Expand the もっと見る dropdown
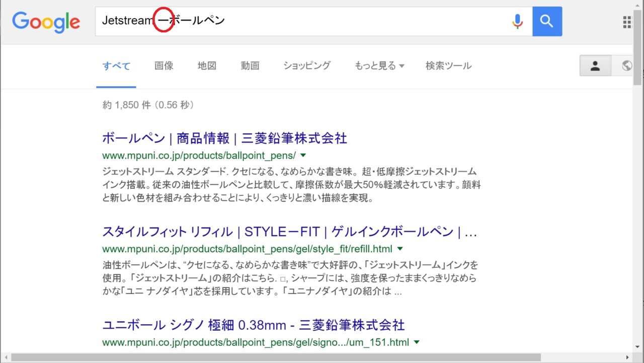Screen dimensions: 644x363 pos(379,66)
